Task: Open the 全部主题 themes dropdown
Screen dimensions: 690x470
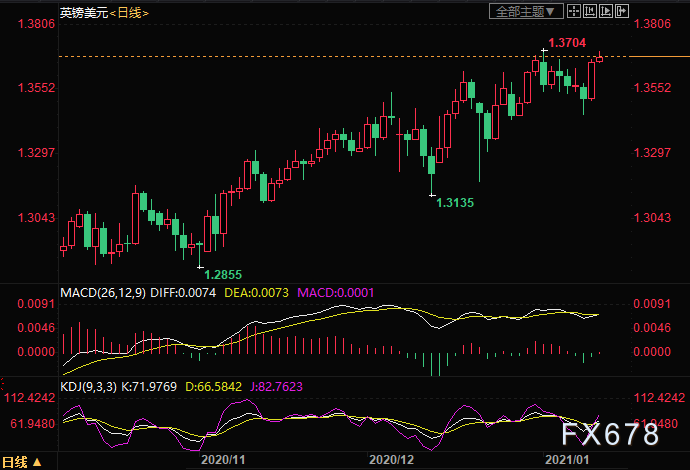Action: point(526,11)
